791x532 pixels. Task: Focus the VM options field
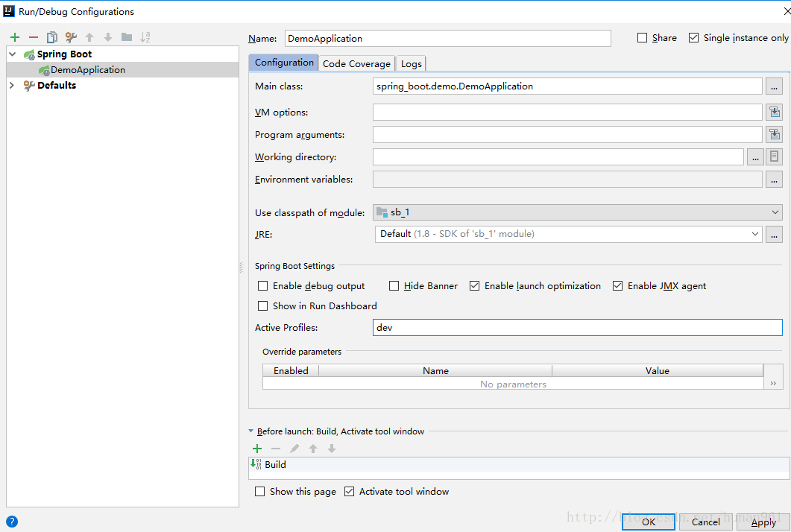point(567,112)
